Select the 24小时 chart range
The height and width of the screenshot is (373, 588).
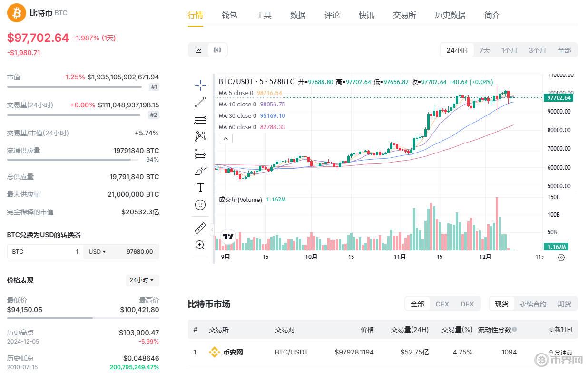457,50
